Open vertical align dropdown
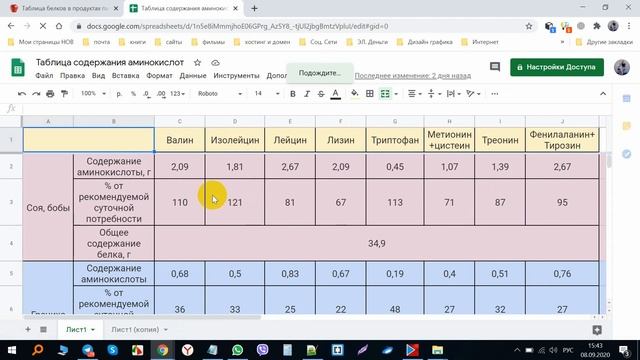Image resolution: width=640 pixels, height=360 pixels. [434, 94]
